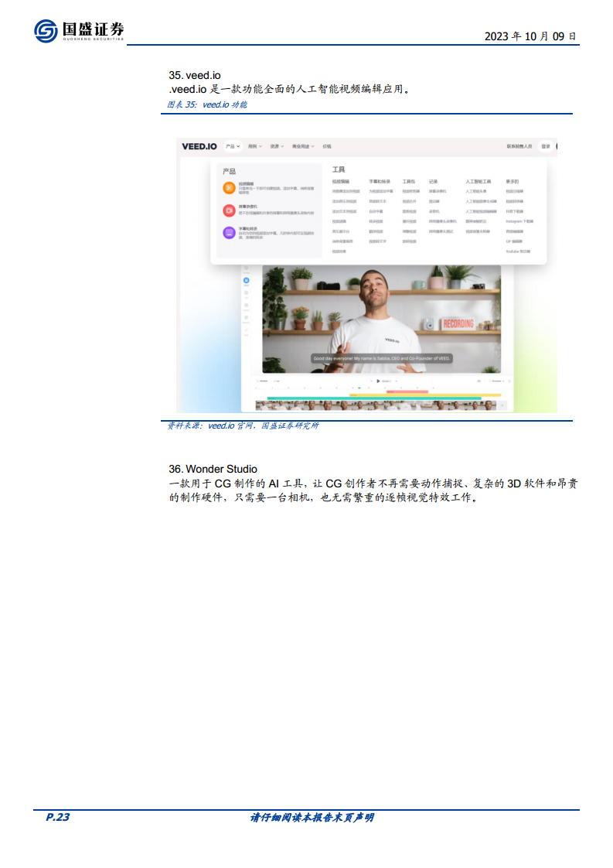The width and height of the screenshot is (613, 868).
Task: Open the 价格 pricing page
Action: [x=327, y=147]
